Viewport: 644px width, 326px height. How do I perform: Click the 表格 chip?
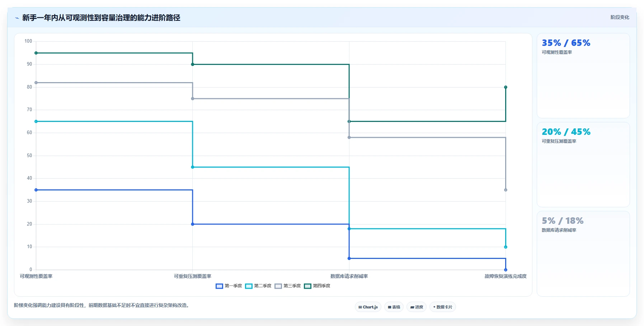394,307
